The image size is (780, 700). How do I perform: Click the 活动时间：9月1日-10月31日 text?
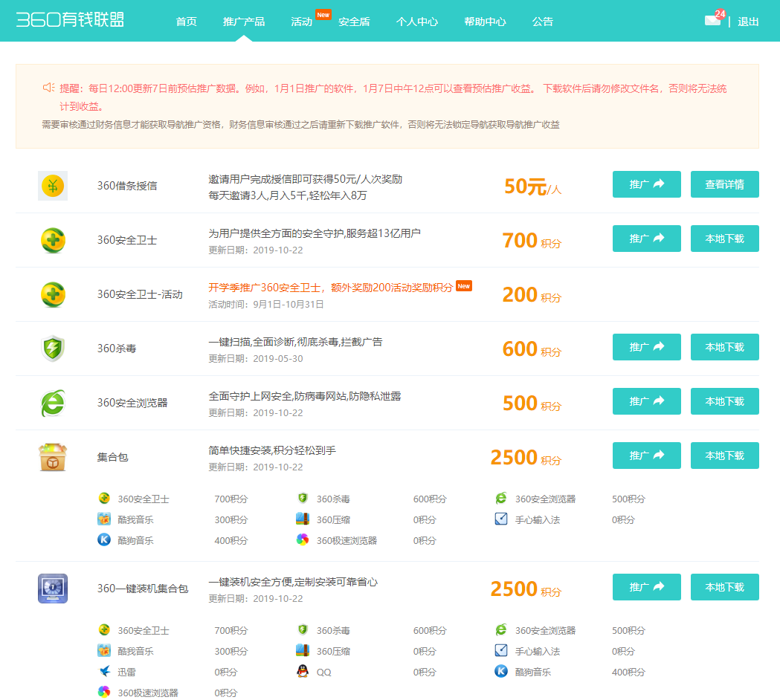click(x=266, y=304)
